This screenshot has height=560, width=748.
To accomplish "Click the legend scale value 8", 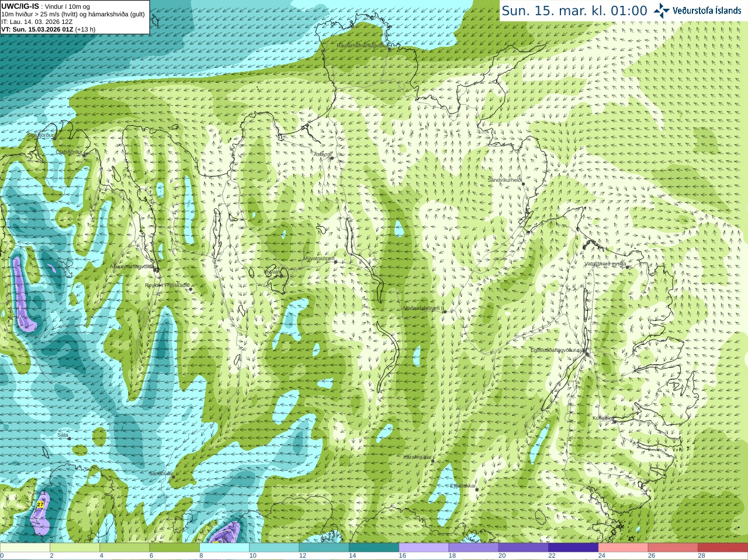I will point(201,556).
